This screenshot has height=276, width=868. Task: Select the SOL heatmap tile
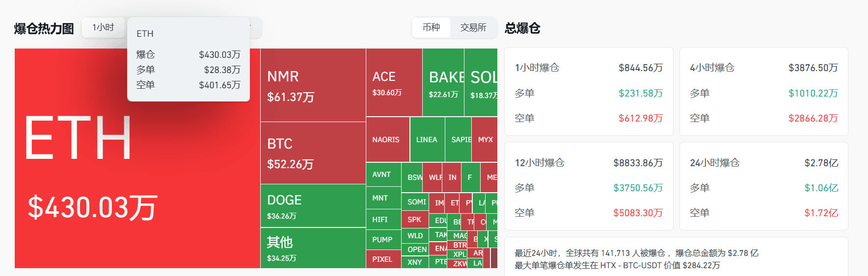coord(481,82)
